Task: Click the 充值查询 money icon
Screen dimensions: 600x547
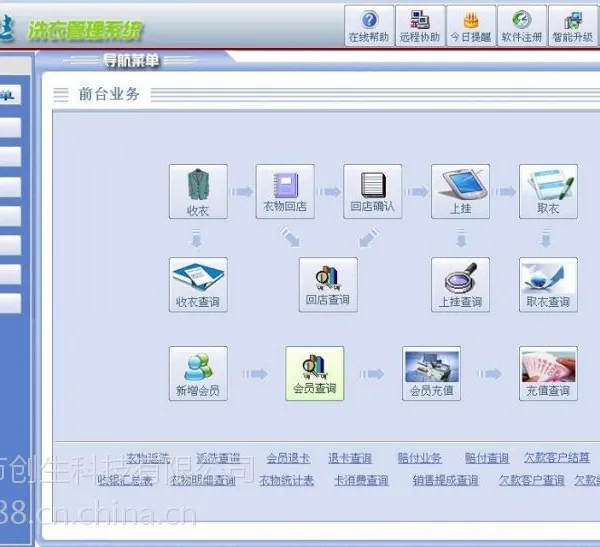Action: (x=548, y=374)
